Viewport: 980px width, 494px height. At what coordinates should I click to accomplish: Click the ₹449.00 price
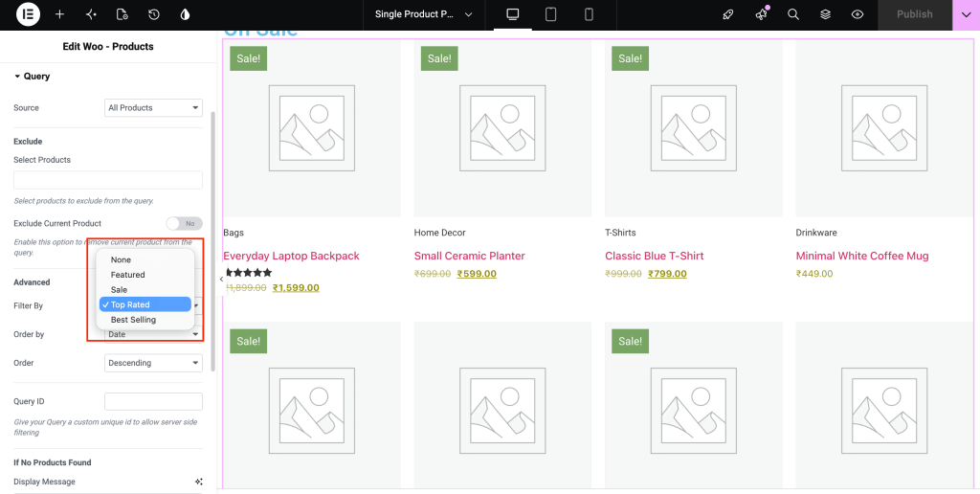point(814,273)
